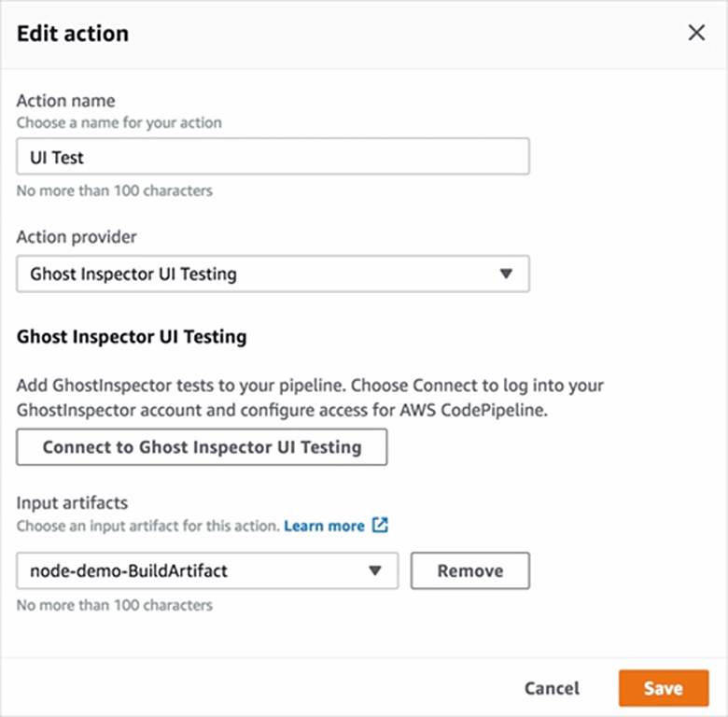Click the input artifact dropdown arrow
728x717 pixels.
pos(375,571)
